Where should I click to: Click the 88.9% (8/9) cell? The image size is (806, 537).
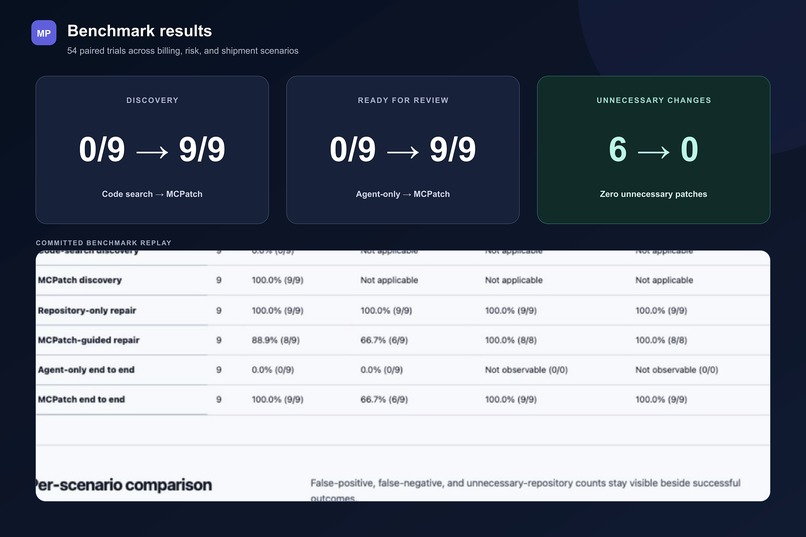pyautogui.click(x=276, y=340)
